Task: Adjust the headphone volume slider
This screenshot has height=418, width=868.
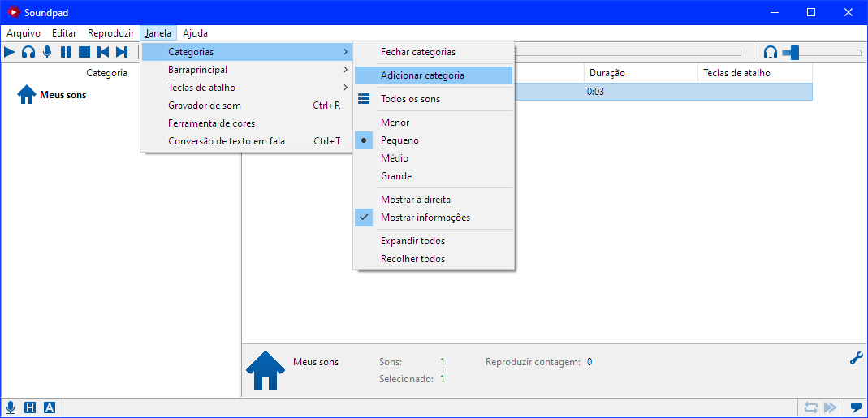Action: (795, 53)
